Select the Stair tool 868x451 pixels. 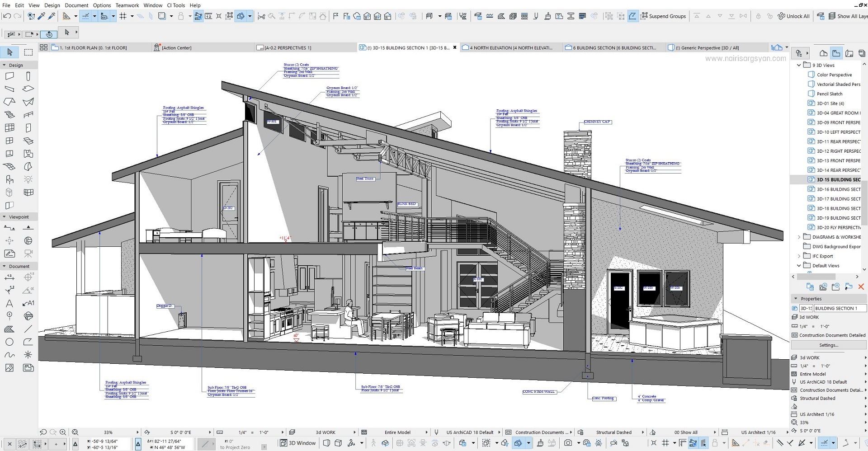pyautogui.click(x=9, y=115)
